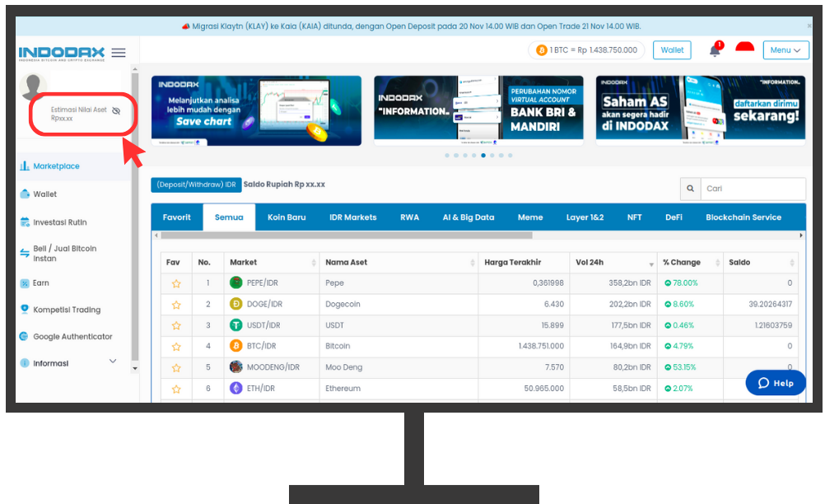Favorite the DOGE/IDR star
The width and height of the screenshot is (825, 504).
[x=176, y=305]
